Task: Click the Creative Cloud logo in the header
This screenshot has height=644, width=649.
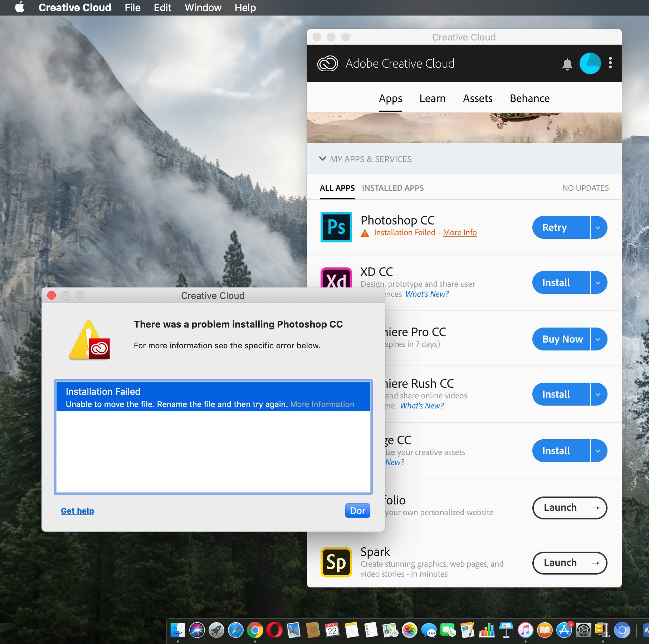Action: pos(327,64)
